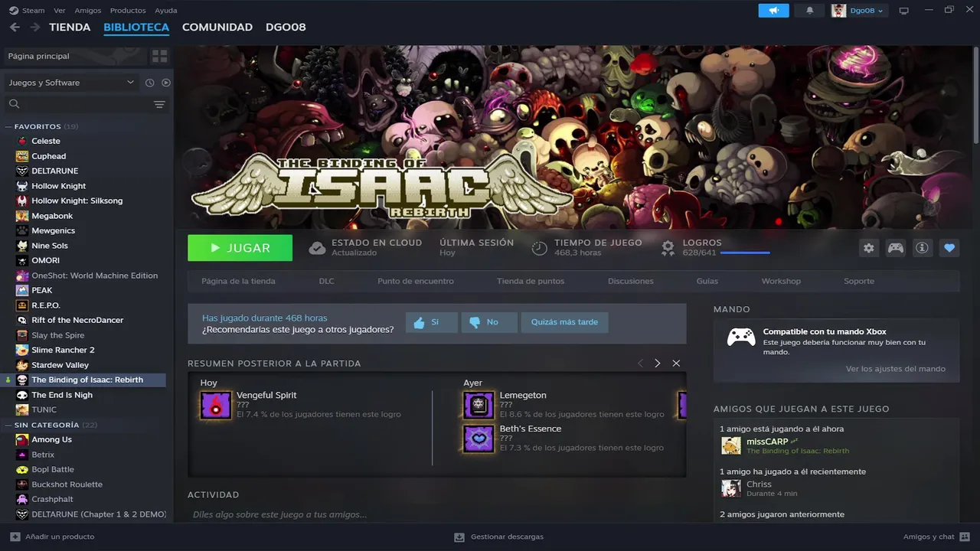Open Ver los ajustes del mando
The height and width of the screenshot is (551, 980).
coord(896,369)
